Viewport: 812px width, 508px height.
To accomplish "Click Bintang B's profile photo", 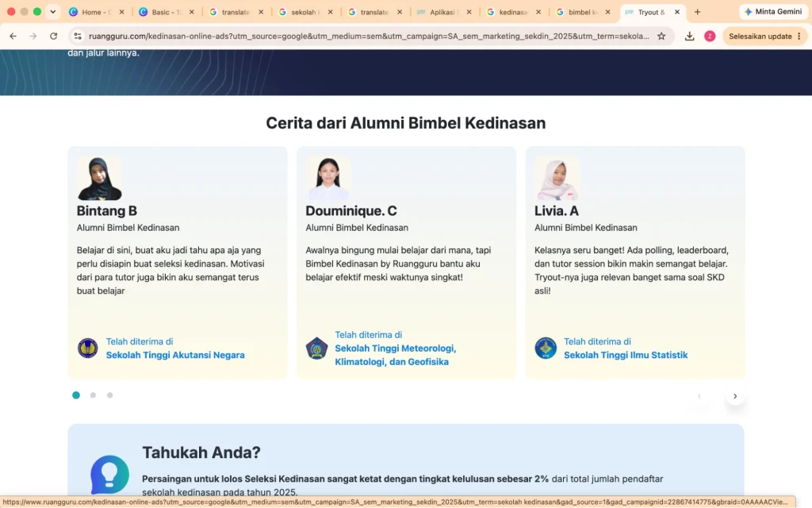I will point(99,179).
